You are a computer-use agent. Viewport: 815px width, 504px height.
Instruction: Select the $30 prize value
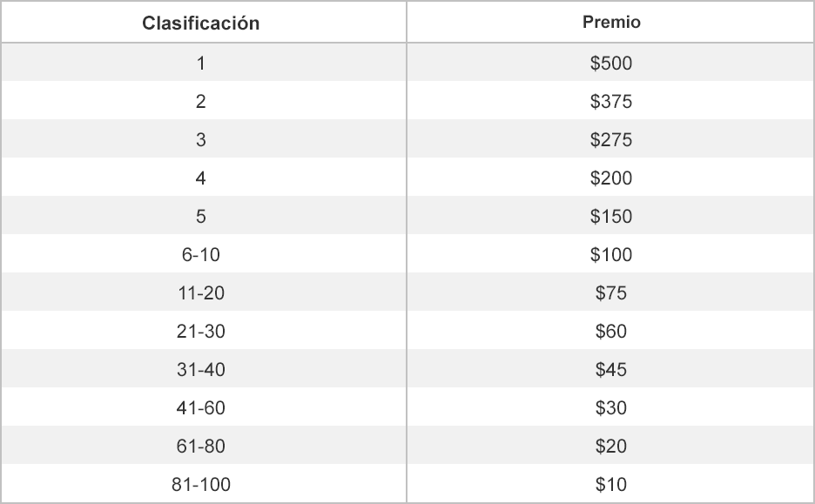[x=611, y=407]
